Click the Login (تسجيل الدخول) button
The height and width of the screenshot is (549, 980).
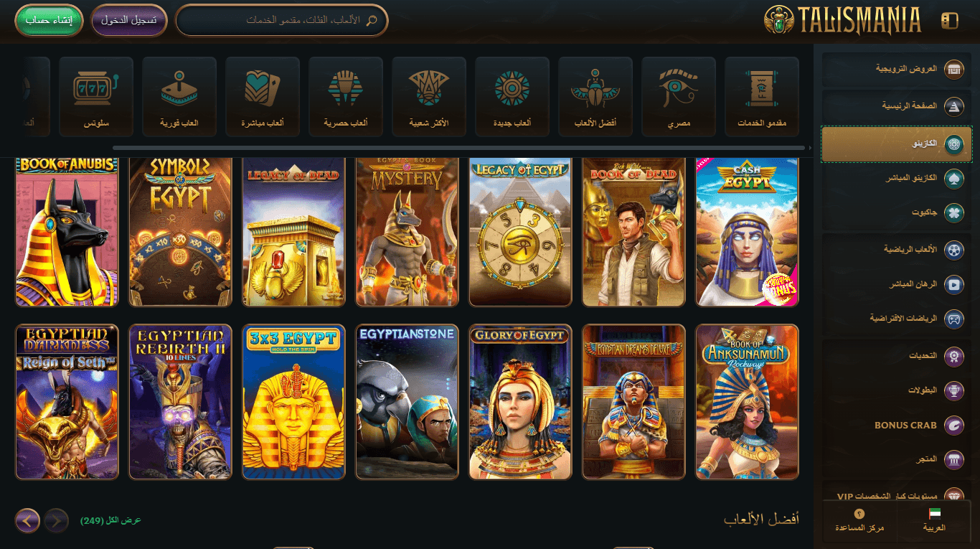coord(129,21)
